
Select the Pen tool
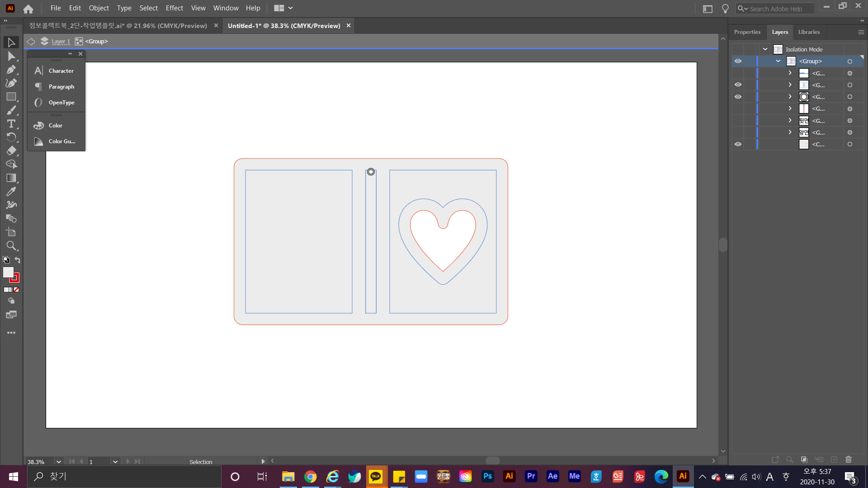tap(11, 70)
